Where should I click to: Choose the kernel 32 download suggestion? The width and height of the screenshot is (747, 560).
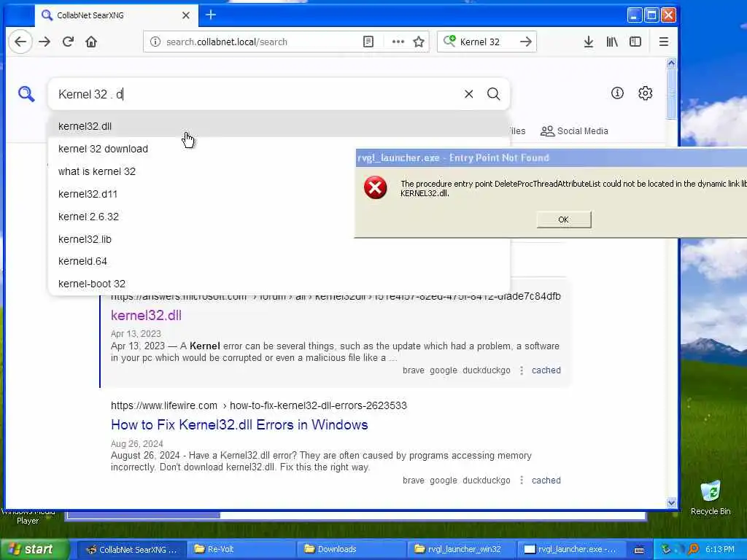(279, 149)
